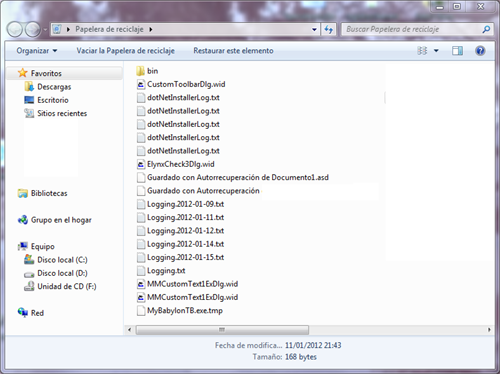Select CustomToolbarDlg.wid file
The width and height of the screenshot is (500, 374).
point(186,84)
